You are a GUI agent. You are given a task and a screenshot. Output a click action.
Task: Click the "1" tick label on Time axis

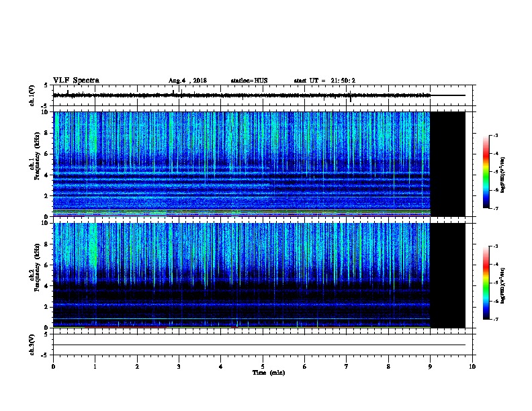pyautogui.click(x=95, y=366)
